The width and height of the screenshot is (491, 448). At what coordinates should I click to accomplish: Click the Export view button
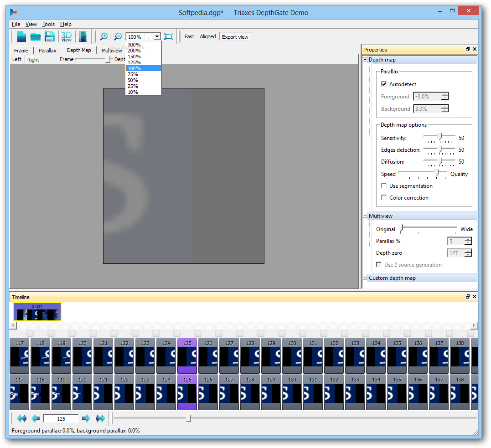[235, 36]
